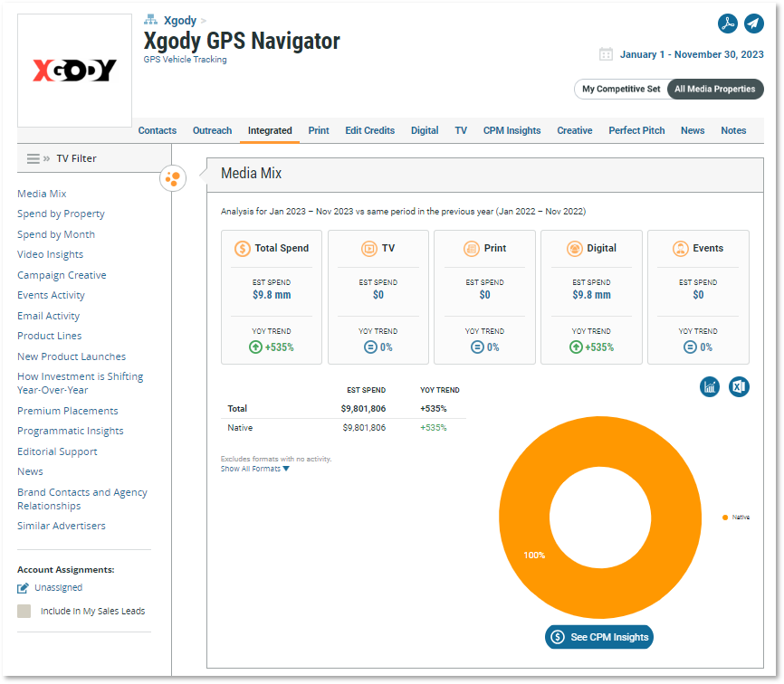The height and width of the screenshot is (684, 784).
Task: Expand Show All Formats dropdown
Action: [255, 469]
